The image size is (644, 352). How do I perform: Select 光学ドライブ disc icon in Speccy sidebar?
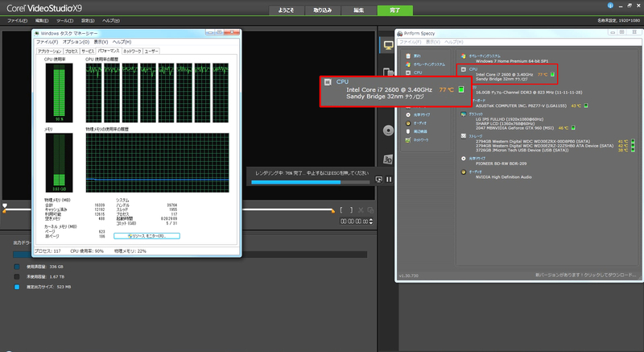[x=408, y=115]
